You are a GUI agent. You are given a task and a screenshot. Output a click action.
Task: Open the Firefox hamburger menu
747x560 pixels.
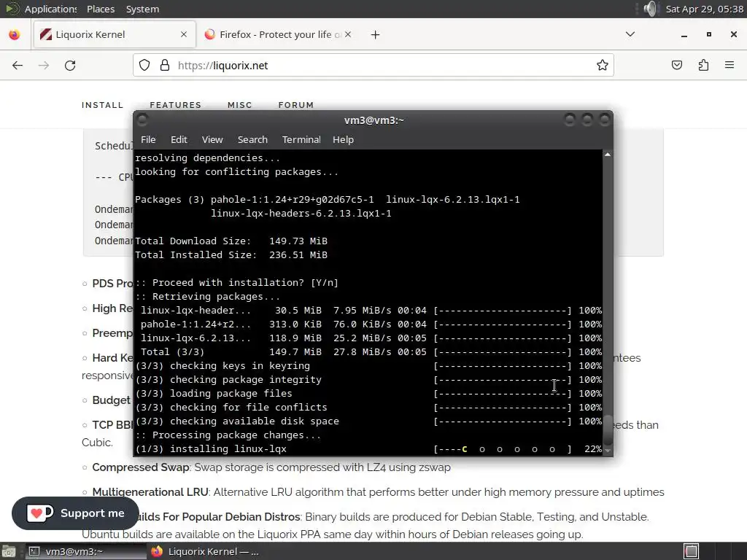click(729, 65)
